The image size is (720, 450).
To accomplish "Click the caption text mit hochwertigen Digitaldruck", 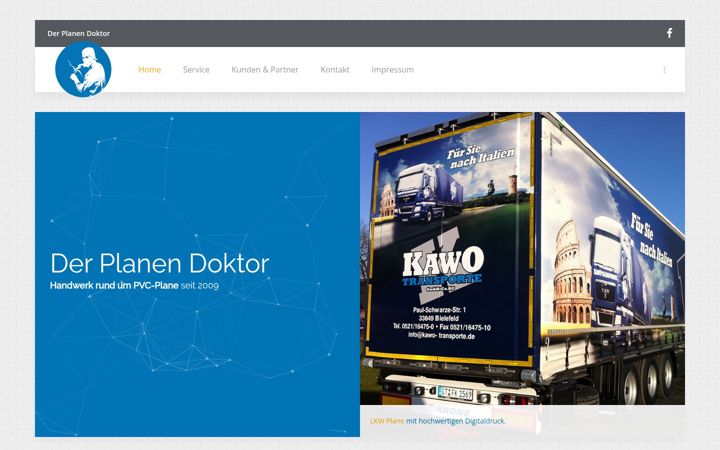I will pyautogui.click(x=456, y=421).
